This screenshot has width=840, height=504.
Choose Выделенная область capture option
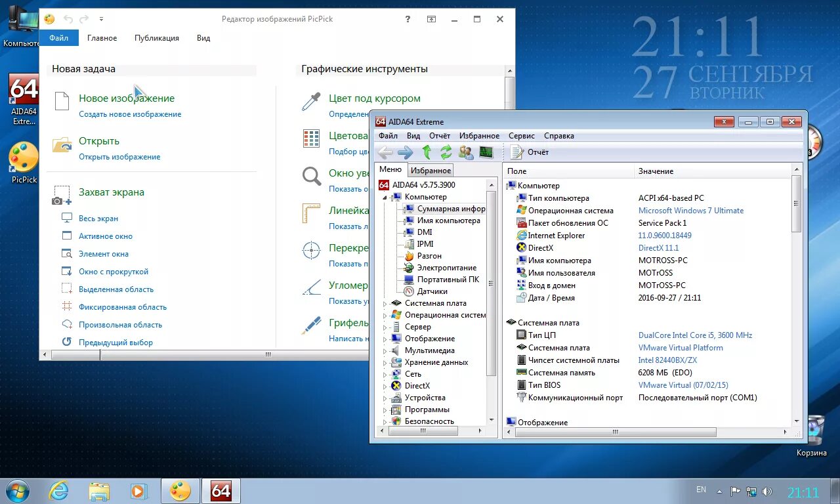(x=115, y=289)
